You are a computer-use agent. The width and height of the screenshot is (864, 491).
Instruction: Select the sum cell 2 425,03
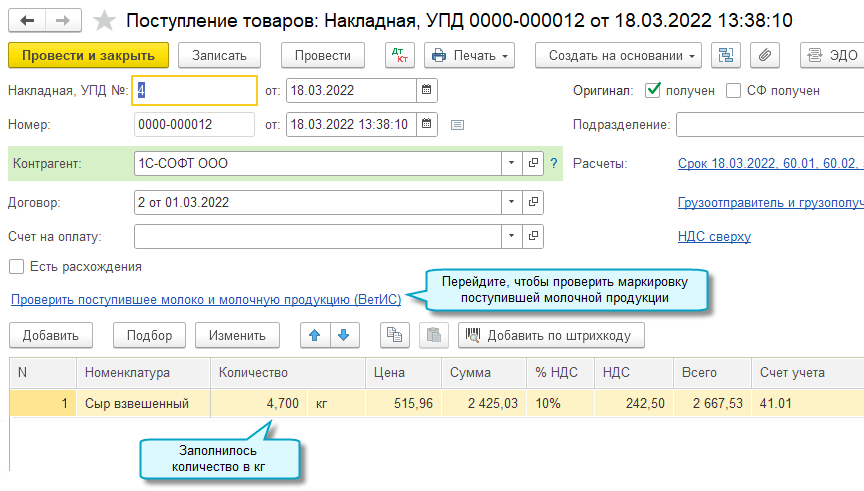[x=484, y=403]
